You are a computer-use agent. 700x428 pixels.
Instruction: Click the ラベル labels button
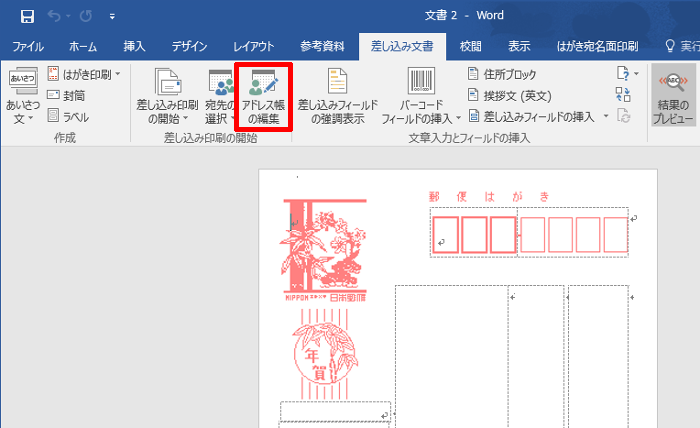tap(68, 117)
